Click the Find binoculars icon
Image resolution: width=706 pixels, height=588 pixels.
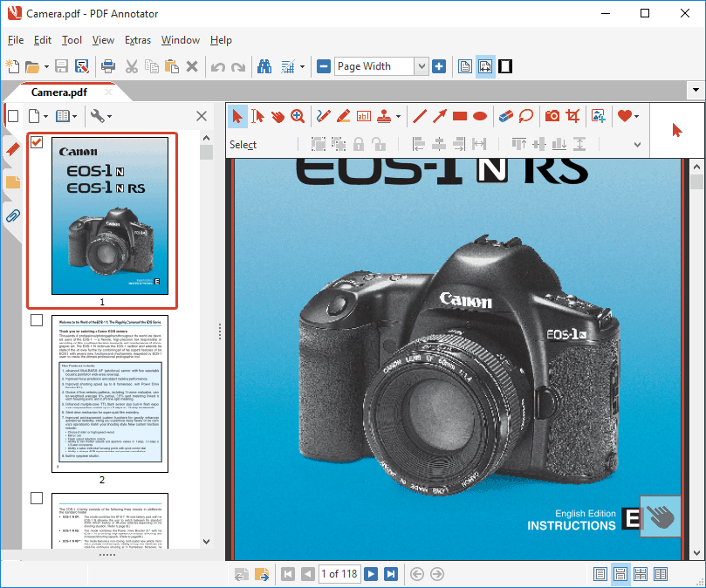264,66
